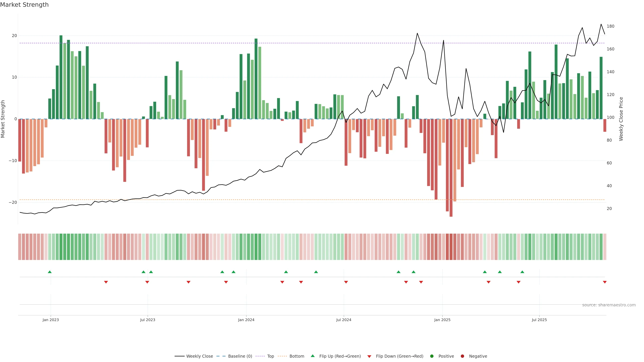The width and height of the screenshot is (644, 362).
Task: Click the last red flip-down marker at far right
Action: [604, 282]
